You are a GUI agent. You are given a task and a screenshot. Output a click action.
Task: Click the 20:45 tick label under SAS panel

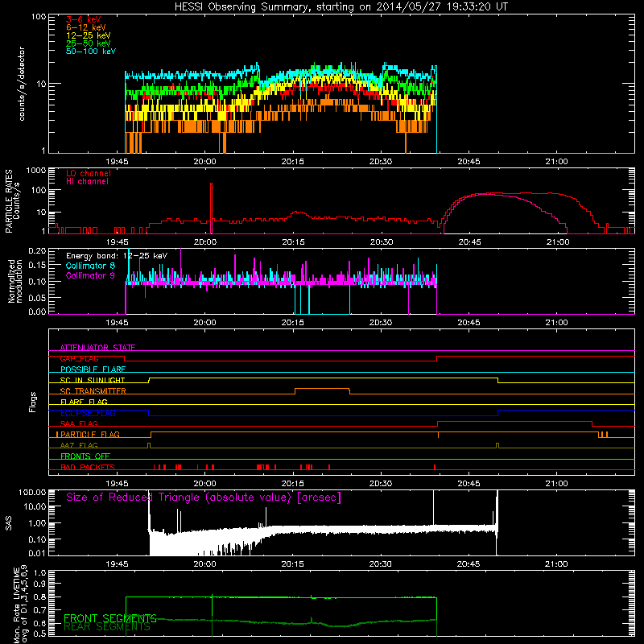(x=469, y=564)
